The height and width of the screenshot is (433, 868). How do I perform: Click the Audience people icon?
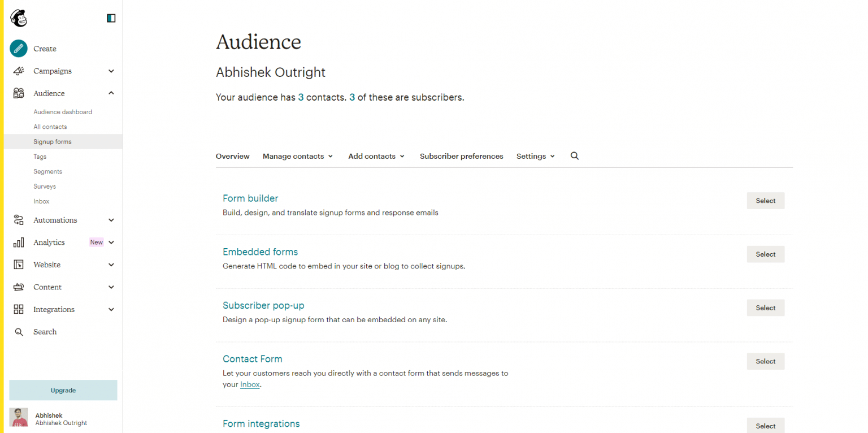click(x=19, y=93)
